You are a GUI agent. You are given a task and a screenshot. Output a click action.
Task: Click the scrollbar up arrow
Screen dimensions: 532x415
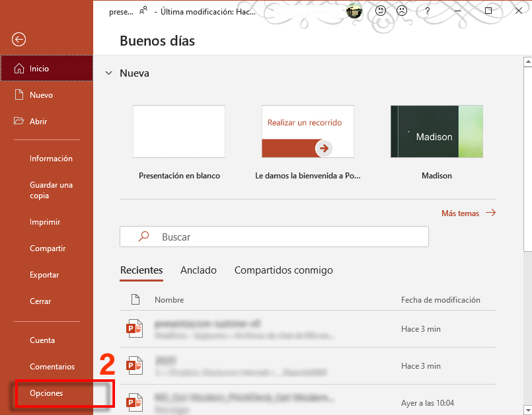point(528,61)
